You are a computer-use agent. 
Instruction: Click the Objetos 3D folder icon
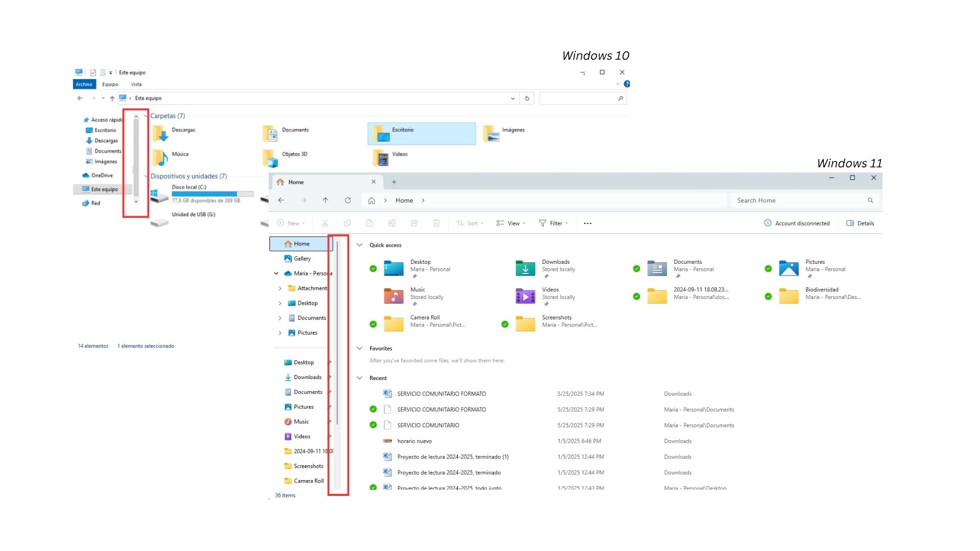coord(271,158)
